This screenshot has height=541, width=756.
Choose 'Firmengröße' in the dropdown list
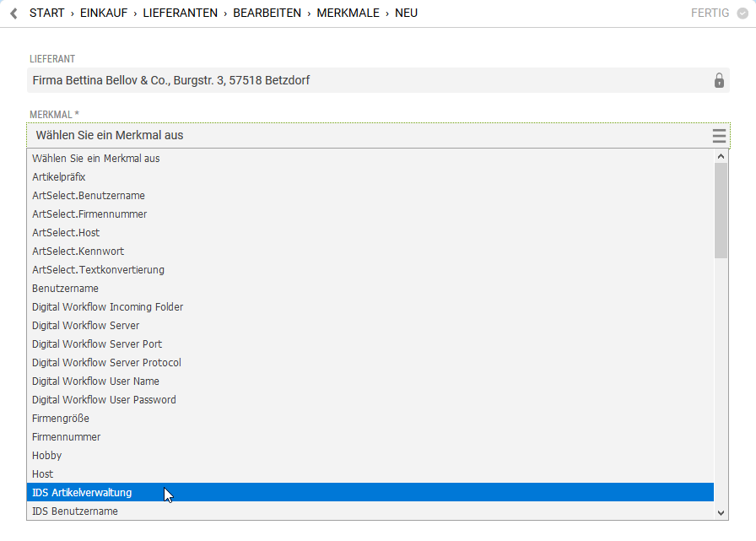click(61, 419)
